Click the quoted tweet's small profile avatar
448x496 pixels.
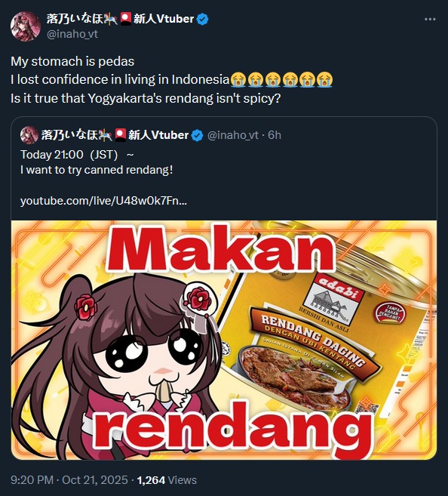pyautogui.click(x=29, y=135)
